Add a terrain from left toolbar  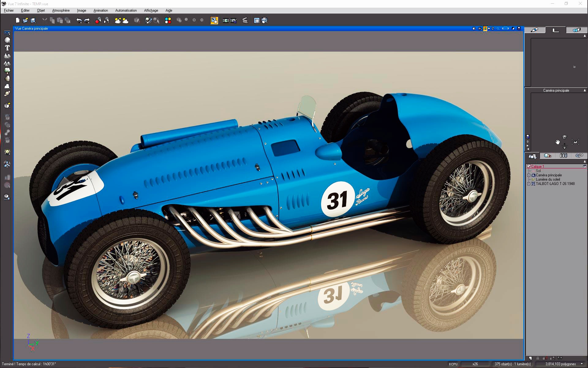coord(7,56)
